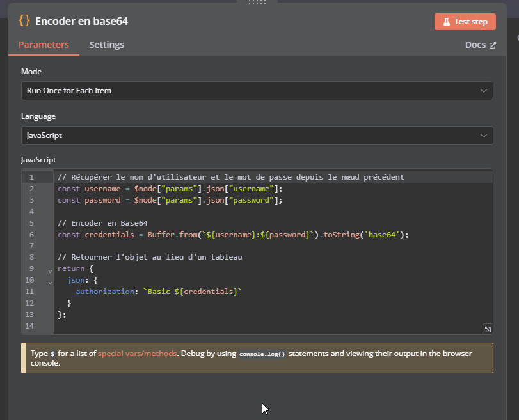This screenshot has width=519, height=420.
Task: Switch to the Settings tab
Action: (x=106, y=45)
